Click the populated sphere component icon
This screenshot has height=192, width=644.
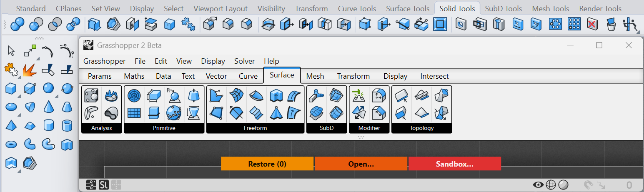coord(174,112)
